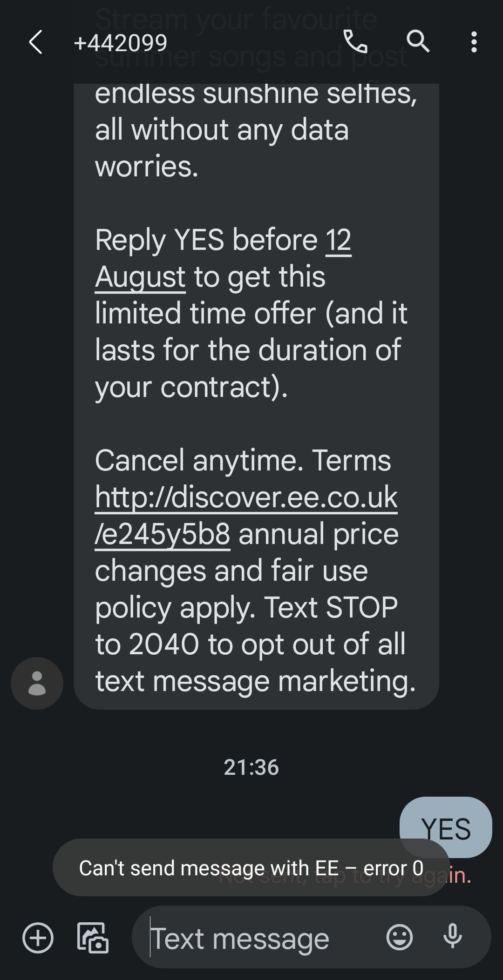Tap the 'all without any data worries' text
Image resolution: width=503 pixels, height=980 pixels.
[x=222, y=148]
